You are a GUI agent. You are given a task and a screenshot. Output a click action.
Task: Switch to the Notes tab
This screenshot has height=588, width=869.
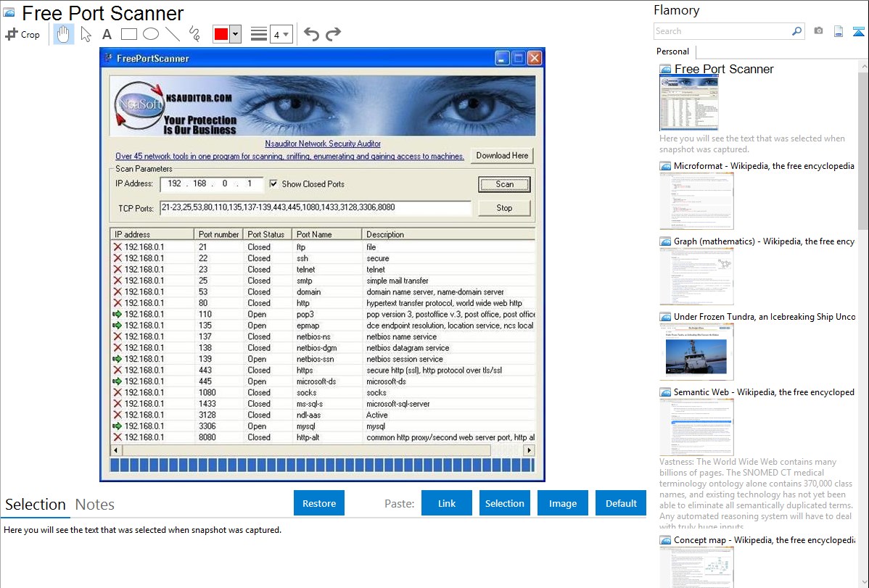point(95,505)
